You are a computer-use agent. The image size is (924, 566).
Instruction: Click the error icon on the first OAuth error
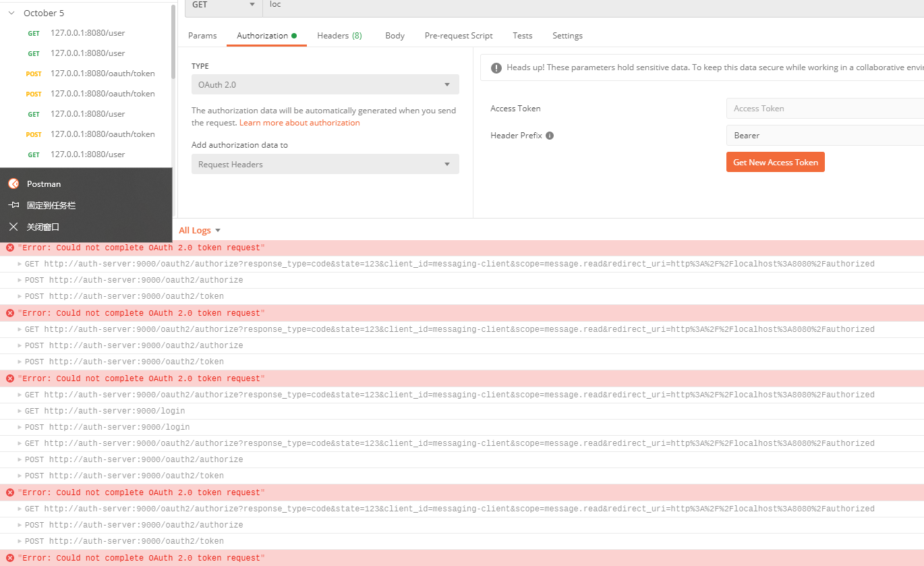(x=9, y=248)
